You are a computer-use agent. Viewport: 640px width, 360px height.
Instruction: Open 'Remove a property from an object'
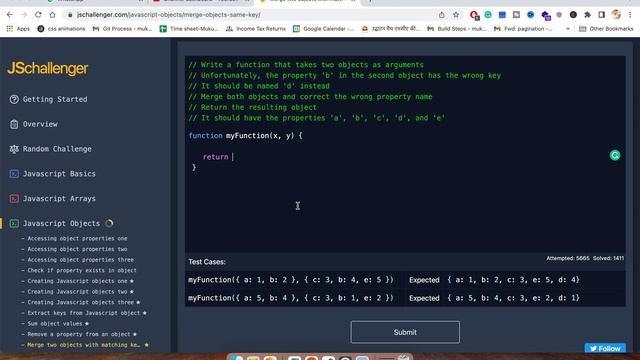[79, 334]
